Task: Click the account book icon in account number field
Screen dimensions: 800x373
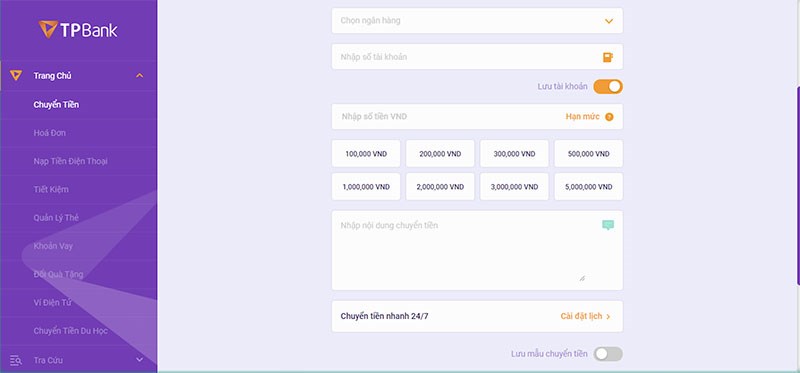Action: pyautogui.click(x=608, y=57)
